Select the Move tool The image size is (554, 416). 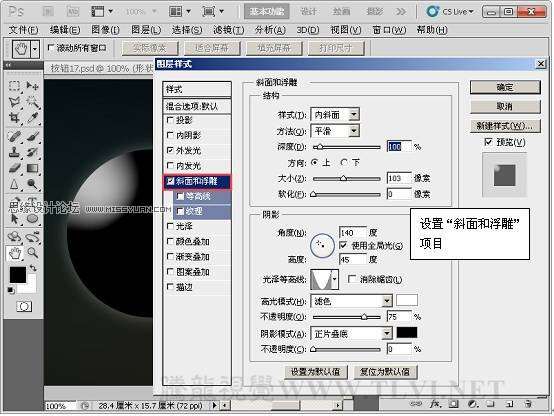32,86
